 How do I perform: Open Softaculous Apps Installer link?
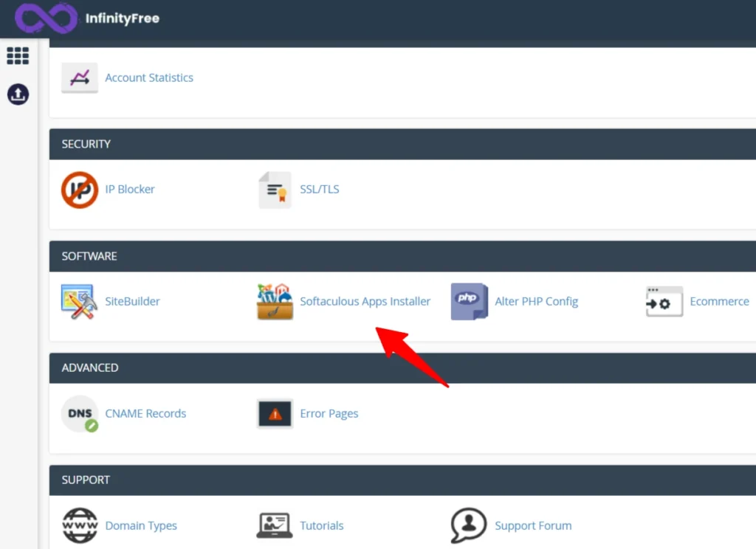pyautogui.click(x=365, y=301)
